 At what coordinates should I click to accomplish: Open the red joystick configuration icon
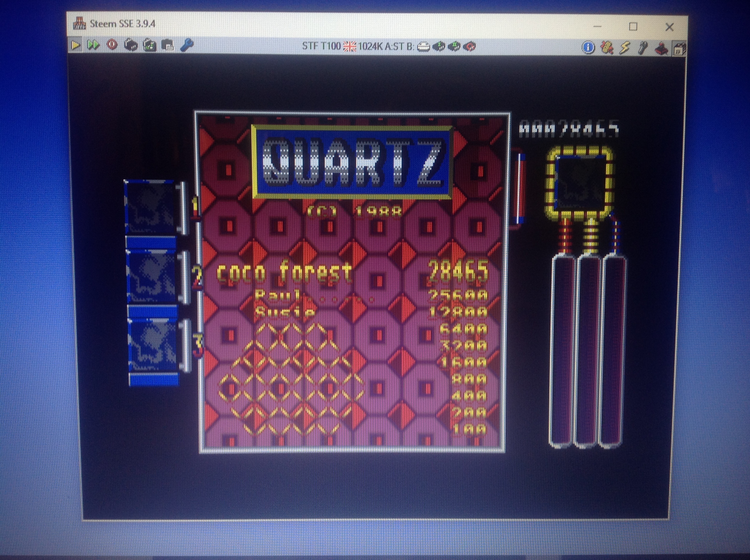pyautogui.click(x=661, y=49)
